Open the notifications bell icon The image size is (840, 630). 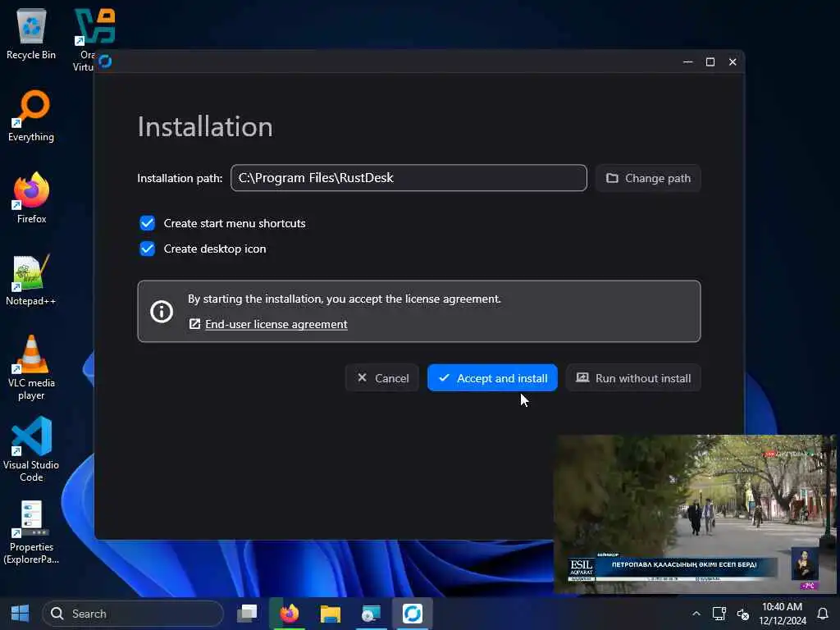pos(823,614)
